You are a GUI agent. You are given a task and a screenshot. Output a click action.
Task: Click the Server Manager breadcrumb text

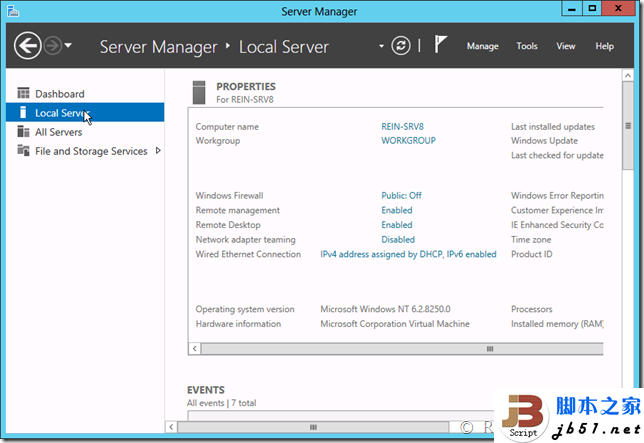pyautogui.click(x=159, y=47)
